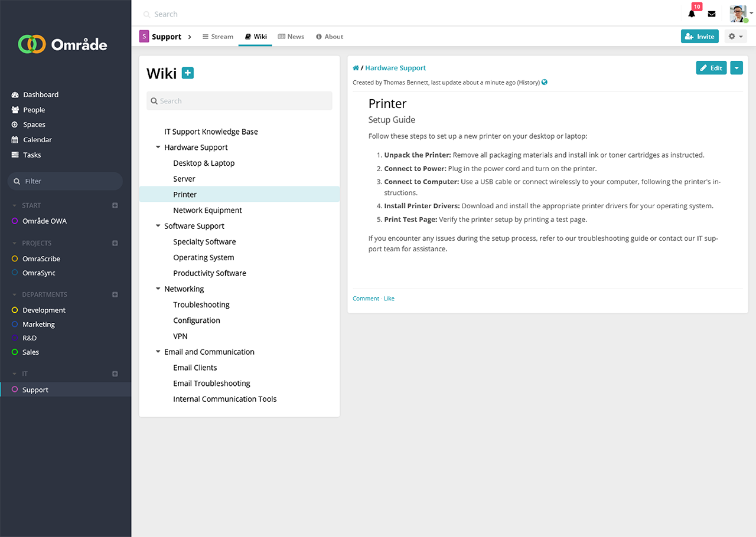This screenshot has height=537, width=756.
Task: Open the messages envelope icon
Action: click(x=712, y=14)
